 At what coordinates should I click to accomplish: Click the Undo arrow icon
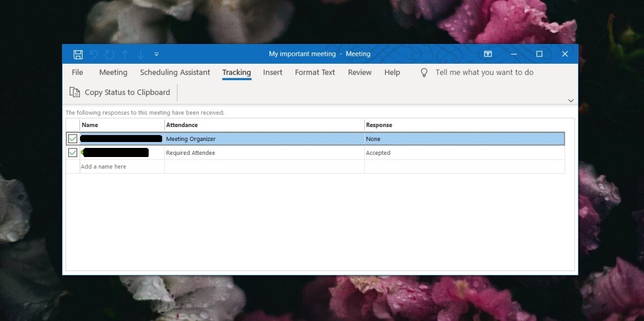pos(93,54)
